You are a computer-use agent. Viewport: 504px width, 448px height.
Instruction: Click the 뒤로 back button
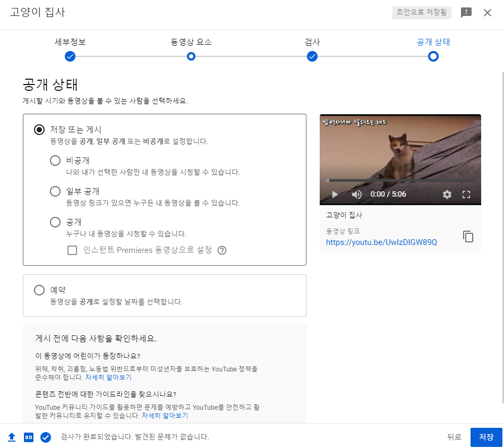[454, 437]
